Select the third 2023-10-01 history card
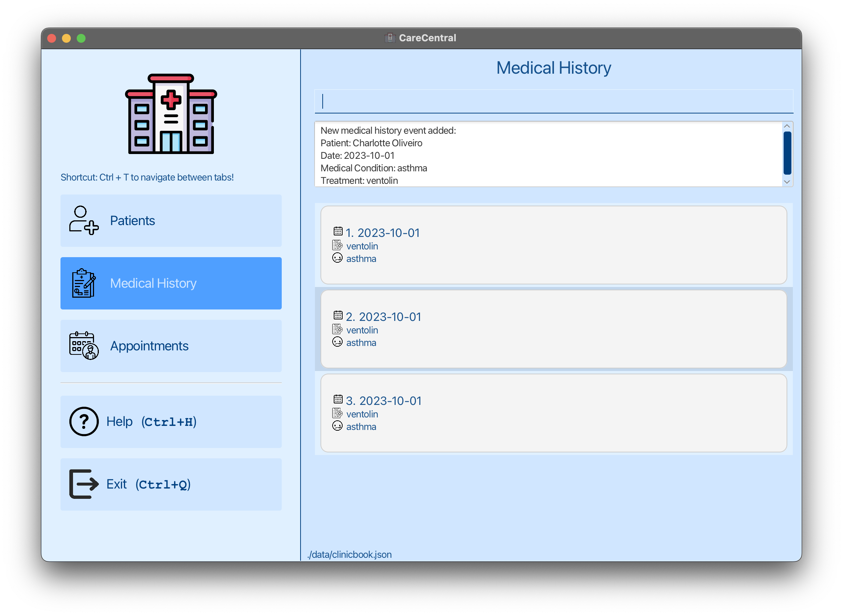This screenshot has height=616, width=843. pos(554,413)
